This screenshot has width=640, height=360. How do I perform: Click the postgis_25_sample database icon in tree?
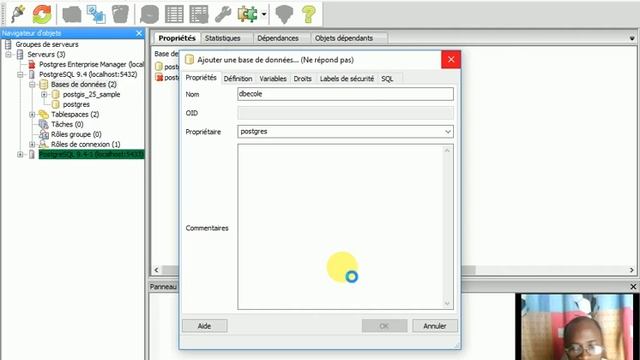point(56,94)
